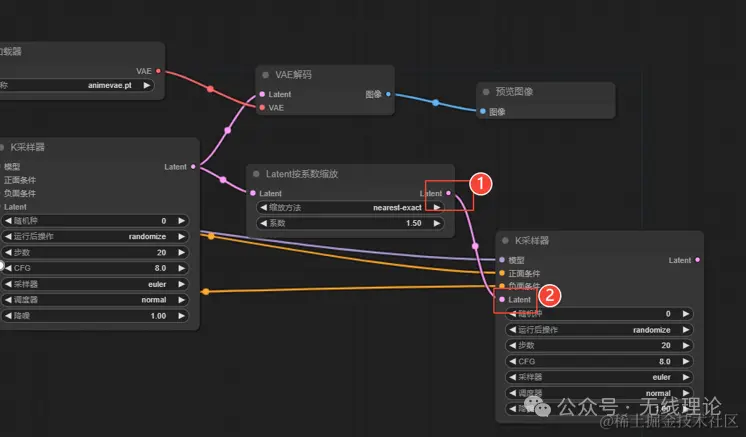
Task: Click the red VAE link midpoint dot
Action: (x=210, y=89)
